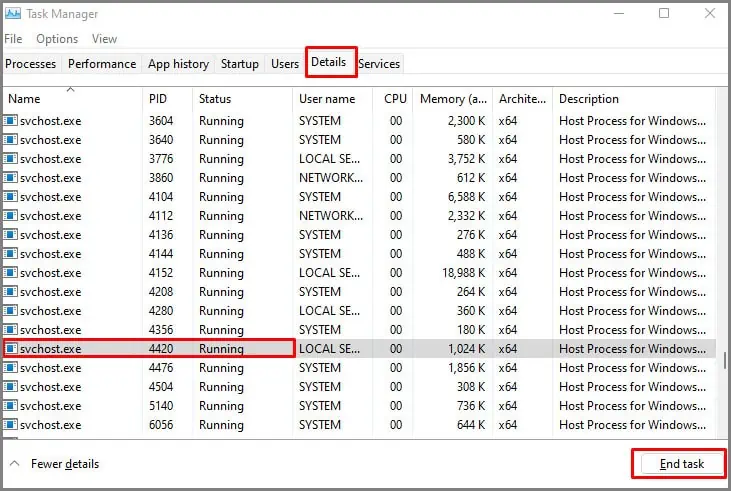Viewport: 731px width, 491px height.
Task: Open the View menu
Action: [x=104, y=39]
